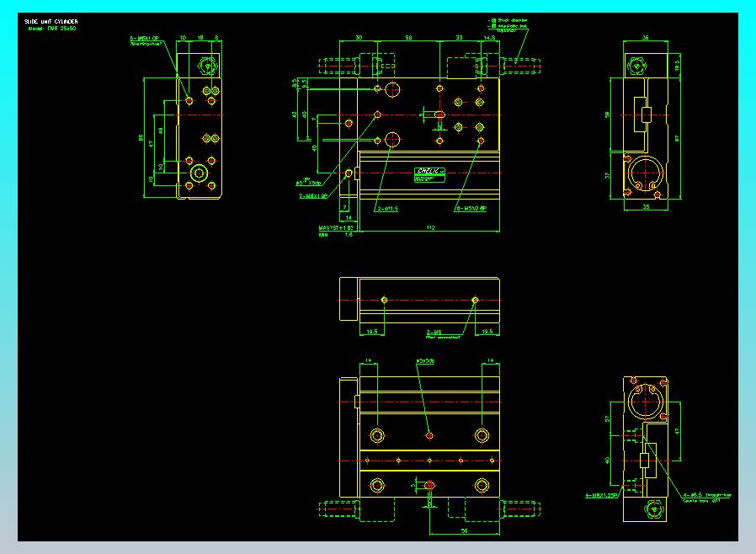The image size is (756, 554).
Task: Select the '35' width dimension text
Action: pyautogui.click(x=646, y=207)
